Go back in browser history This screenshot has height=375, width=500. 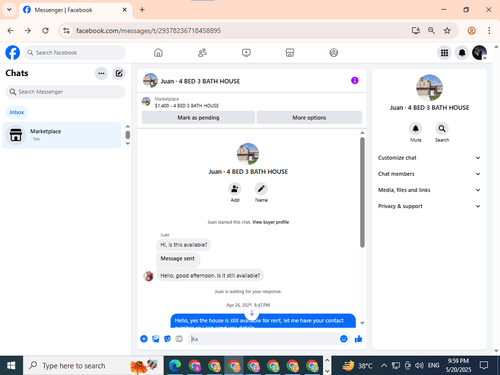point(10,31)
